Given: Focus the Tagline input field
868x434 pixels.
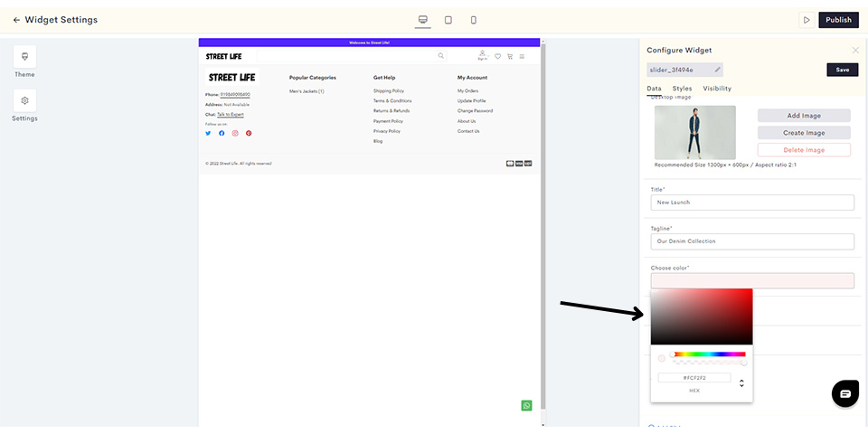Looking at the screenshot, I should [752, 241].
